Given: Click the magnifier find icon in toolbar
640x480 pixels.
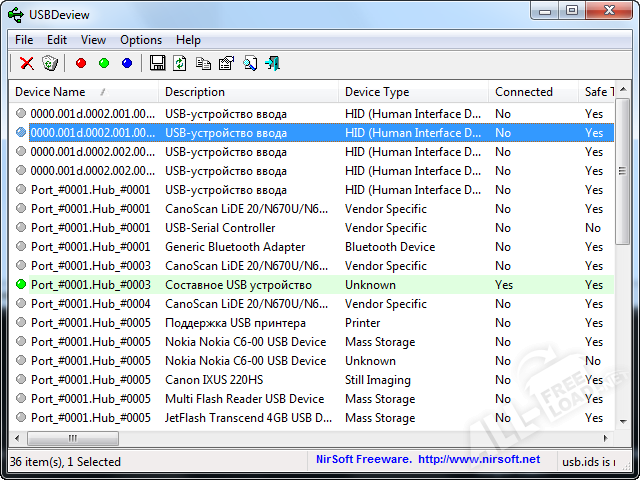Looking at the screenshot, I should [249, 63].
